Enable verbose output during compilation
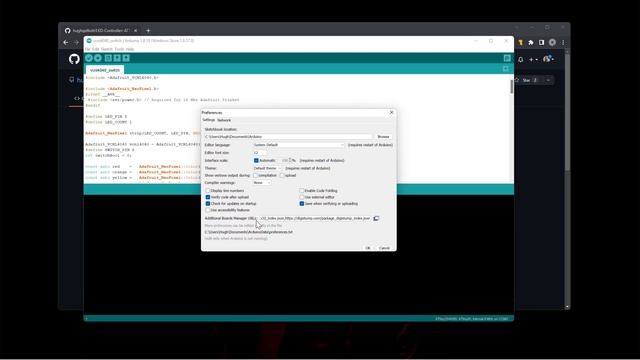This screenshot has width=640, height=360. point(256,176)
